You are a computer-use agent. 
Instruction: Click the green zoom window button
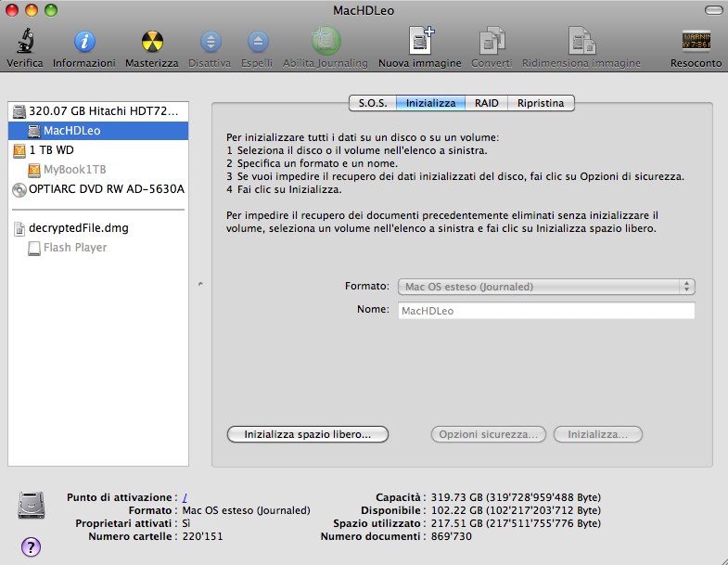point(51,10)
